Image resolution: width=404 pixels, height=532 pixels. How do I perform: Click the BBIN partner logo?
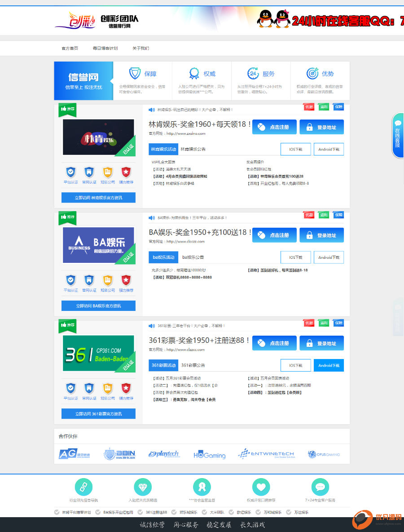[x=119, y=454]
